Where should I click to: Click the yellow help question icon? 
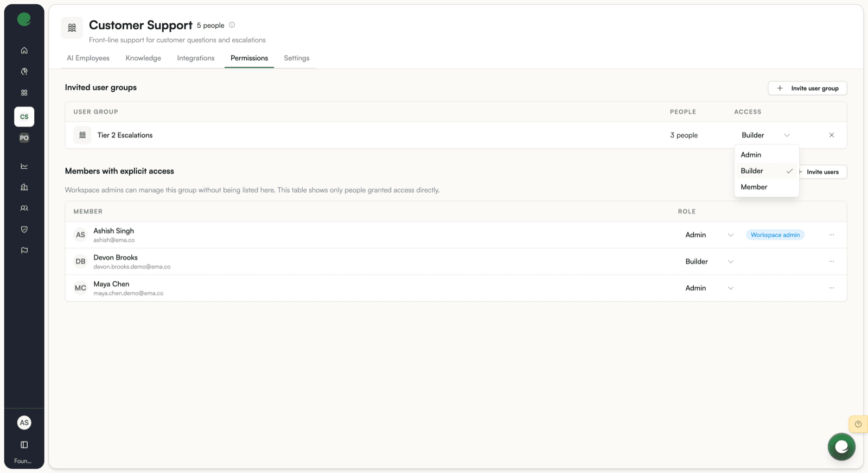(x=858, y=424)
